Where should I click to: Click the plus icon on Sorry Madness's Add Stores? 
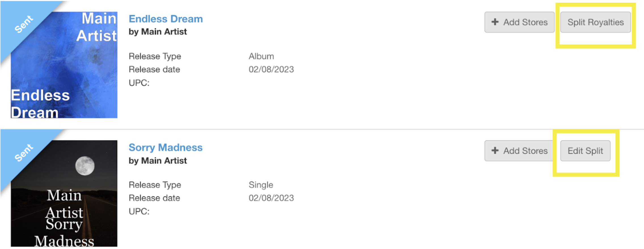[495, 151]
